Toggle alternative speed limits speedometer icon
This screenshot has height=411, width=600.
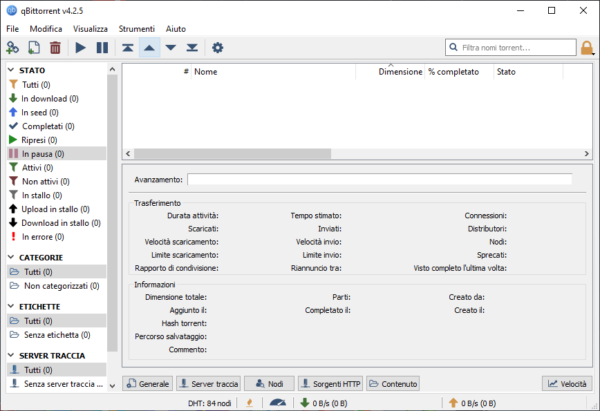tap(278, 403)
